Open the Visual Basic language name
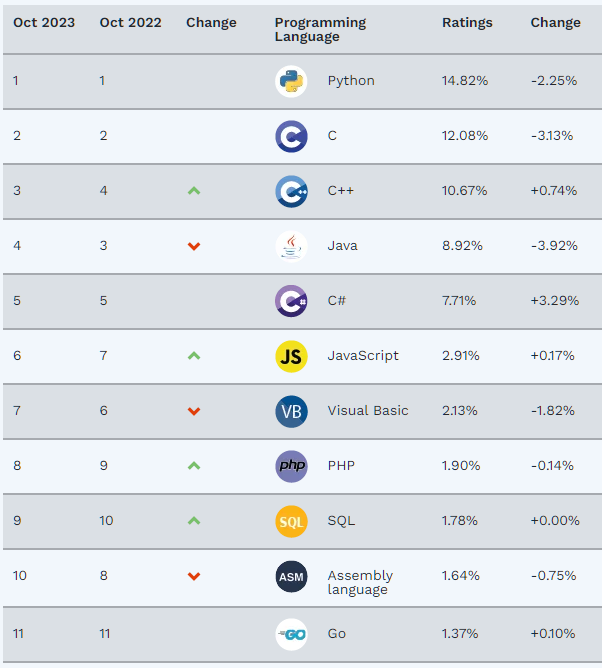602x668 pixels. [368, 410]
